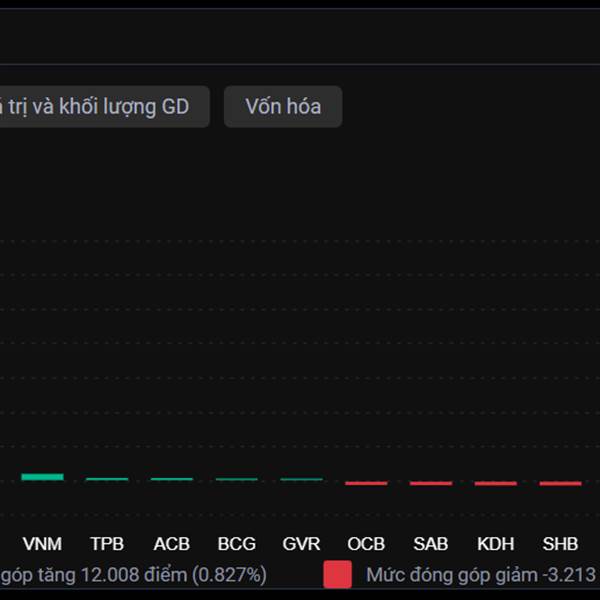The image size is (600, 600).
Task: Click the KDH ticker label
Action: pos(496,544)
